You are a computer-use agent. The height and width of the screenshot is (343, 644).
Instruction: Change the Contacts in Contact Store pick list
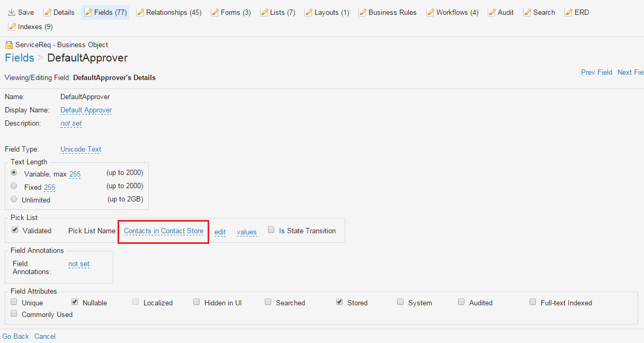(x=163, y=231)
